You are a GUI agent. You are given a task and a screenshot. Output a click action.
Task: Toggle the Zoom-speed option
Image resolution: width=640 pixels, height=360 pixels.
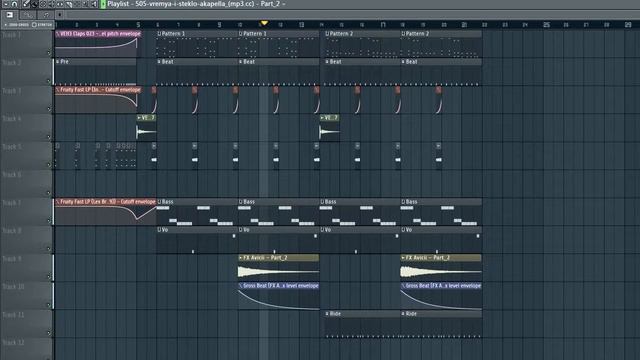(x=17, y=24)
